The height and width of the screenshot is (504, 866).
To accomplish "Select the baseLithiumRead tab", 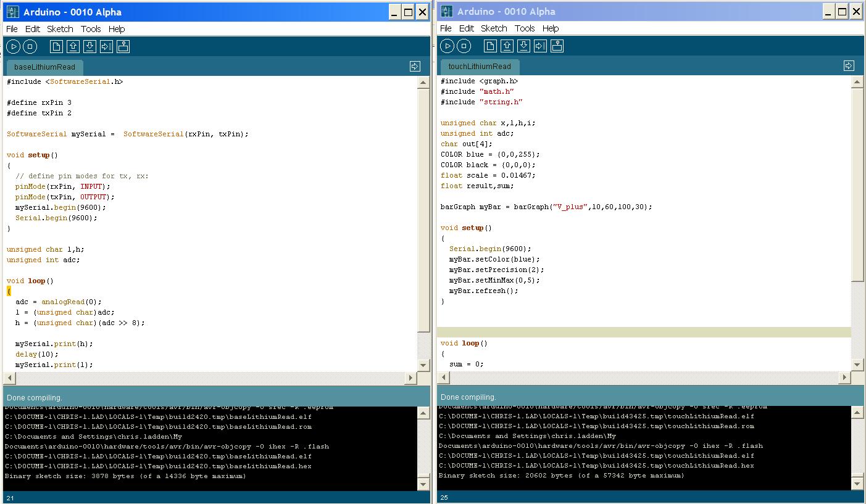I will pos(44,67).
